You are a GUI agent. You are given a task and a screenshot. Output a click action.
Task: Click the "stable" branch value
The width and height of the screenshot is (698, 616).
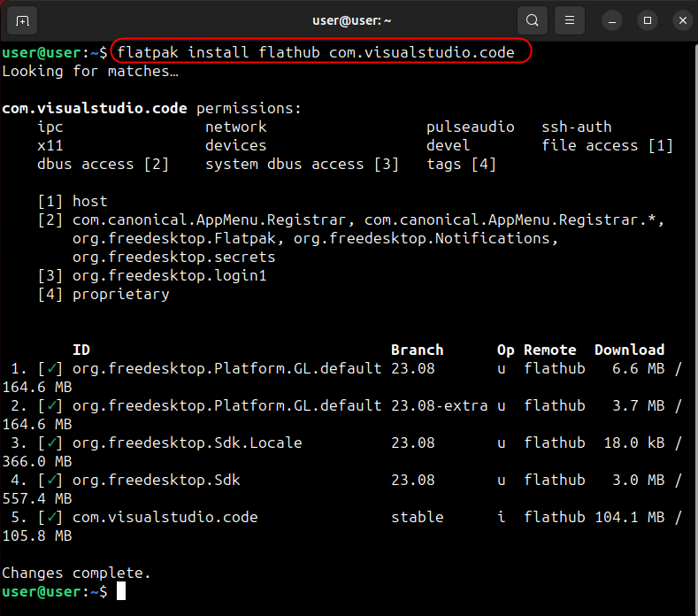(417, 517)
